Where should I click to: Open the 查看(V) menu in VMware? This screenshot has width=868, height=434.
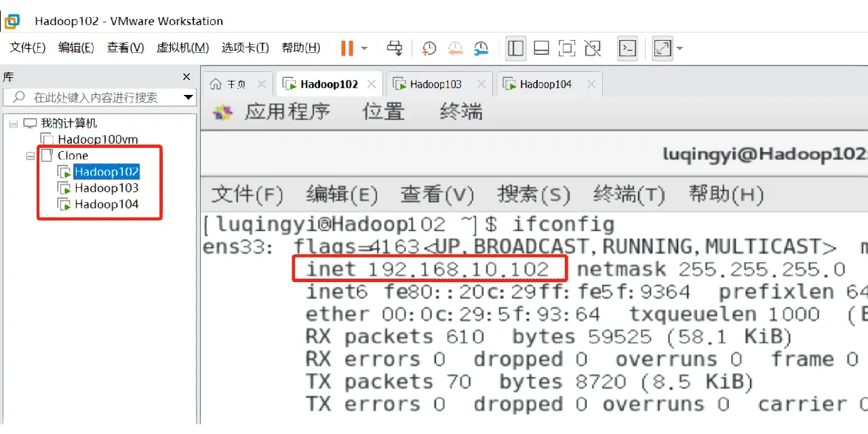(125, 48)
